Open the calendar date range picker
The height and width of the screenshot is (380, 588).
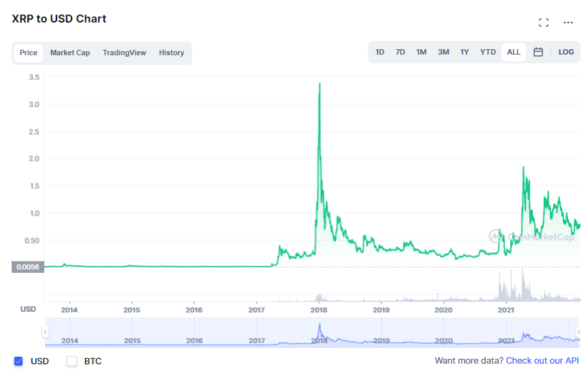pos(538,53)
